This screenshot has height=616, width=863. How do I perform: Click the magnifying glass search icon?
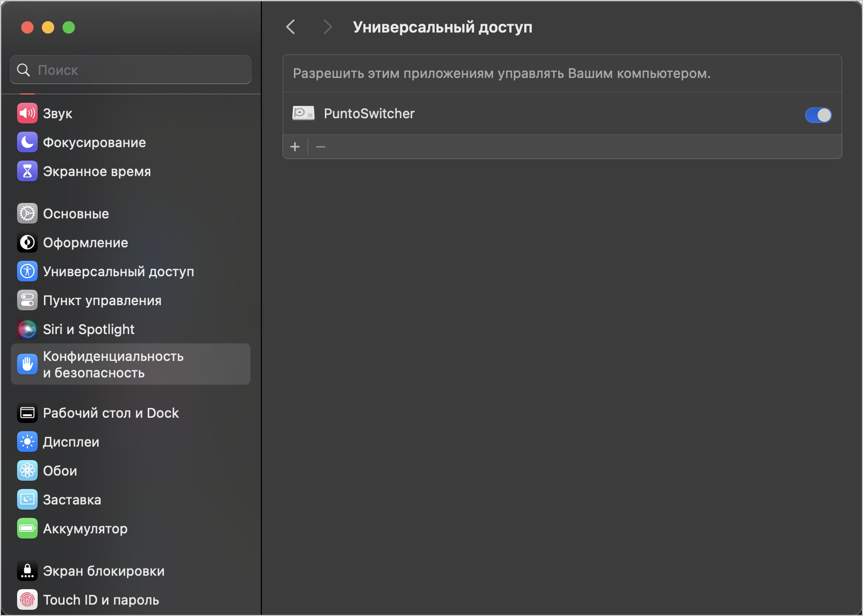(24, 70)
